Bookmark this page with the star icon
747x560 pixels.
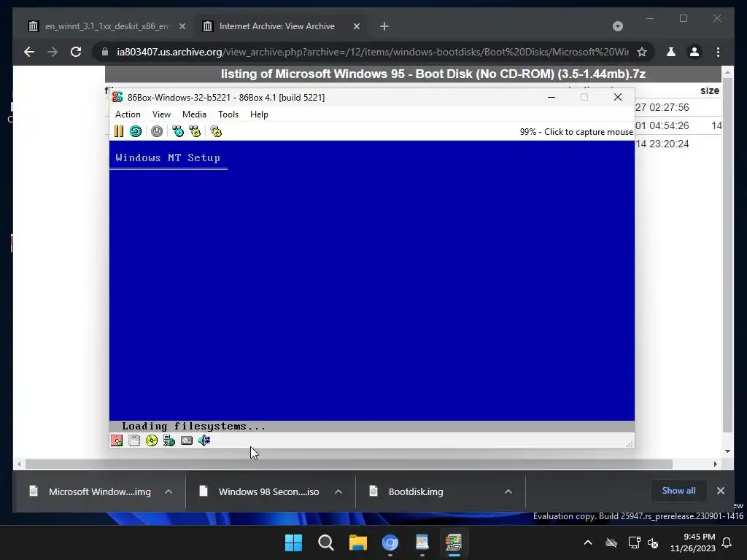click(x=642, y=52)
